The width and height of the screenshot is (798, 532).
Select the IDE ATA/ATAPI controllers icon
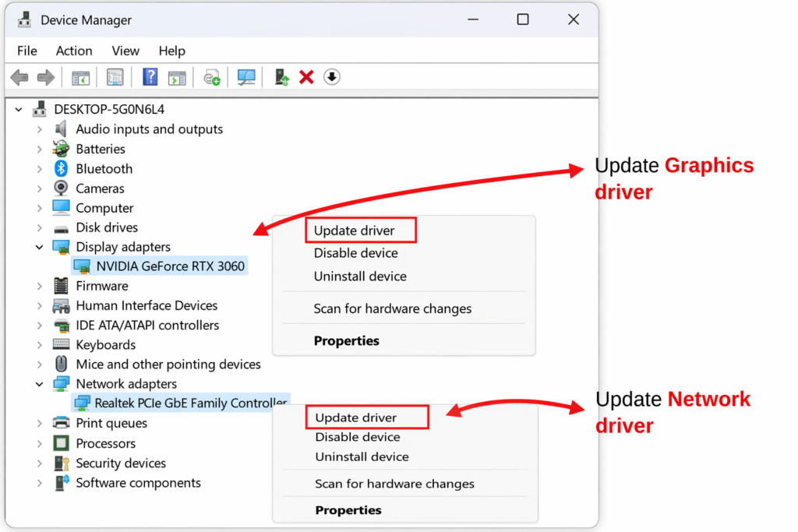pyautogui.click(x=61, y=325)
